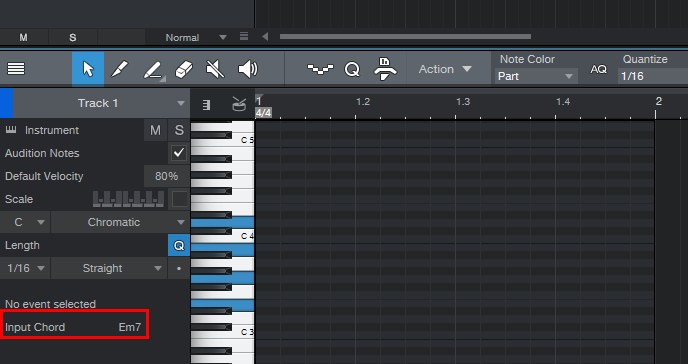Click ruler position 1.2
This screenshot has width=688, height=364.
(363, 102)
